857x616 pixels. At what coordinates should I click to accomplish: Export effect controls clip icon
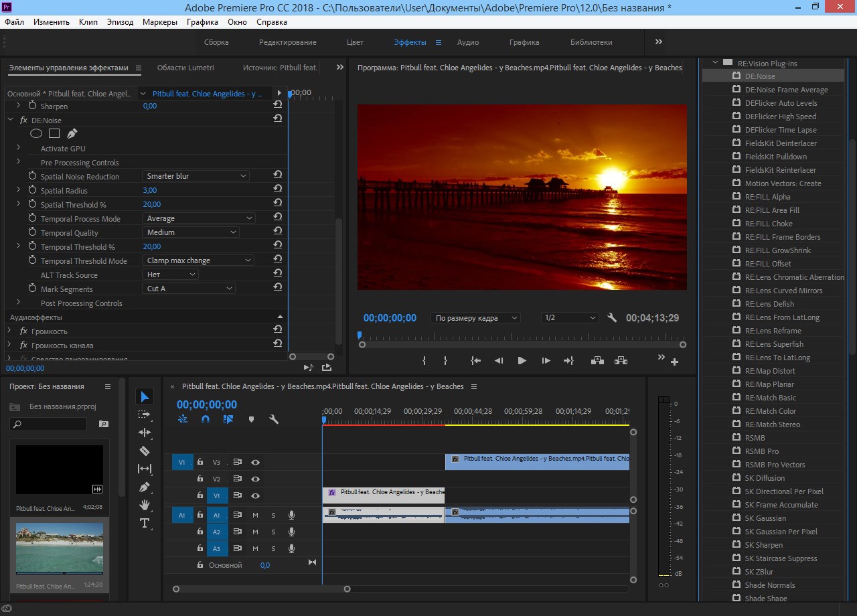(x=326, y=367)
